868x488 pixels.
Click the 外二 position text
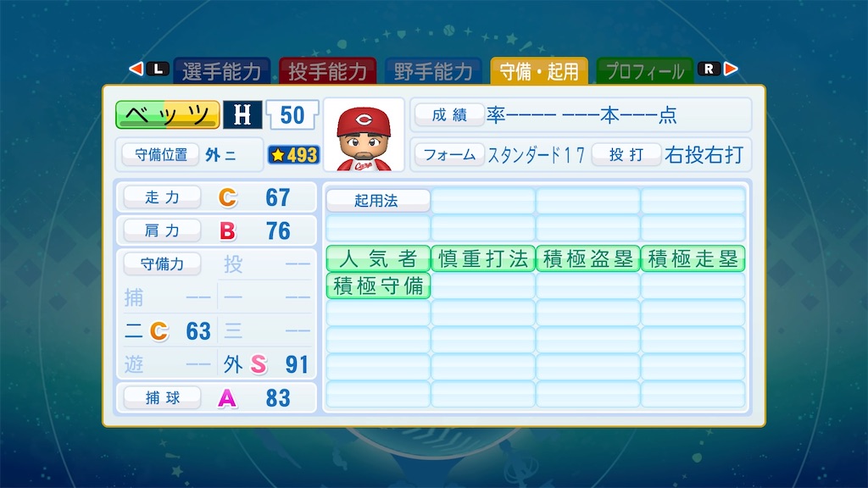(220, 155)
